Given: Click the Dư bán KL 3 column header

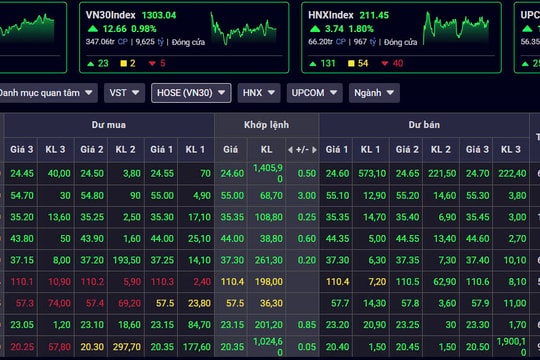Looking at the screenshot, I should click(x=511, y=150).
